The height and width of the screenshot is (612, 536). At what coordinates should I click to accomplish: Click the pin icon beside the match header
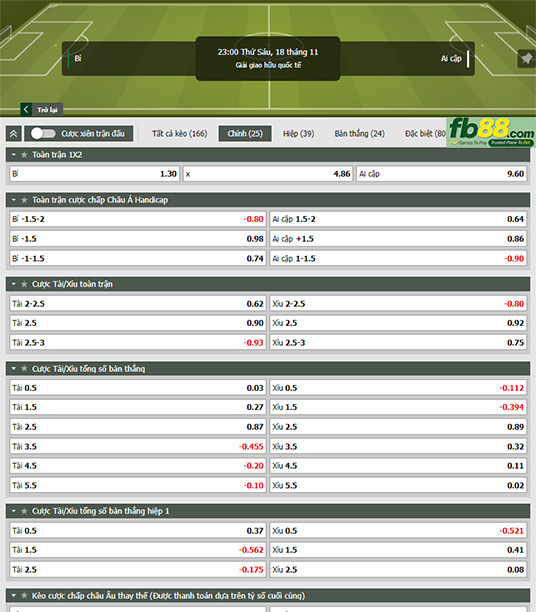click(x=527, y=59)
